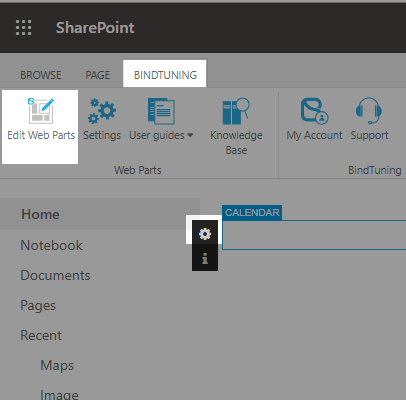Open BindTuning Settings gears icon
This screenshot has height=400, width=406.
pyautogui.click(x=102, y=111)
